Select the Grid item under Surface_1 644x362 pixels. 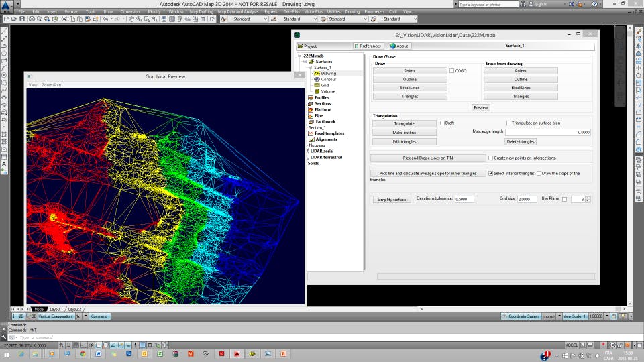[324, 86]
